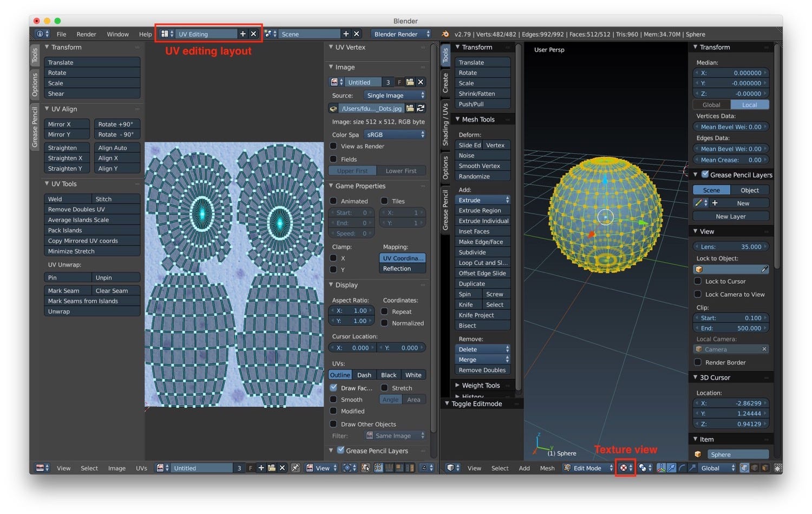Open pivot point selector in UV header
The height and width of the screenshot is (514, 812).
tap(350, 468)
